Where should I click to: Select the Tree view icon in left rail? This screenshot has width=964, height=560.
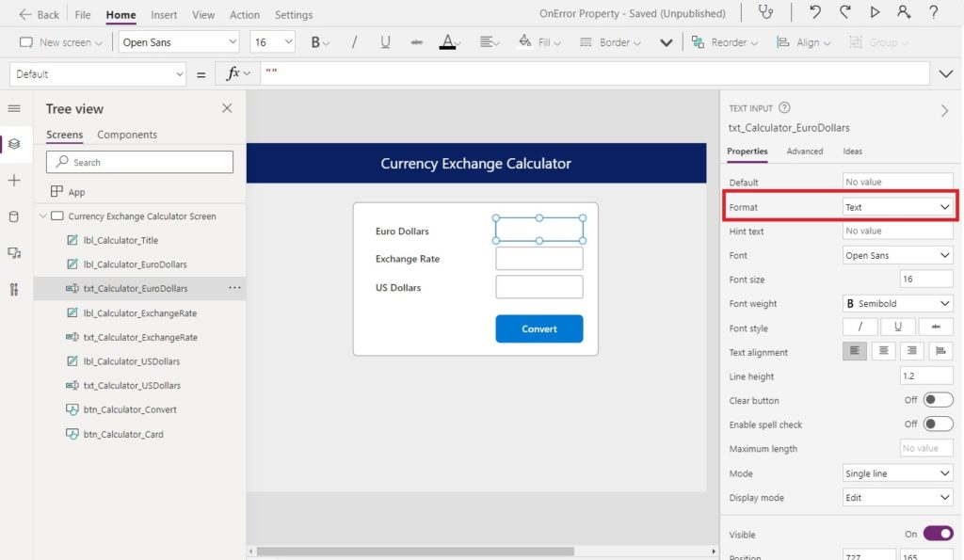(x=15, y=145)
